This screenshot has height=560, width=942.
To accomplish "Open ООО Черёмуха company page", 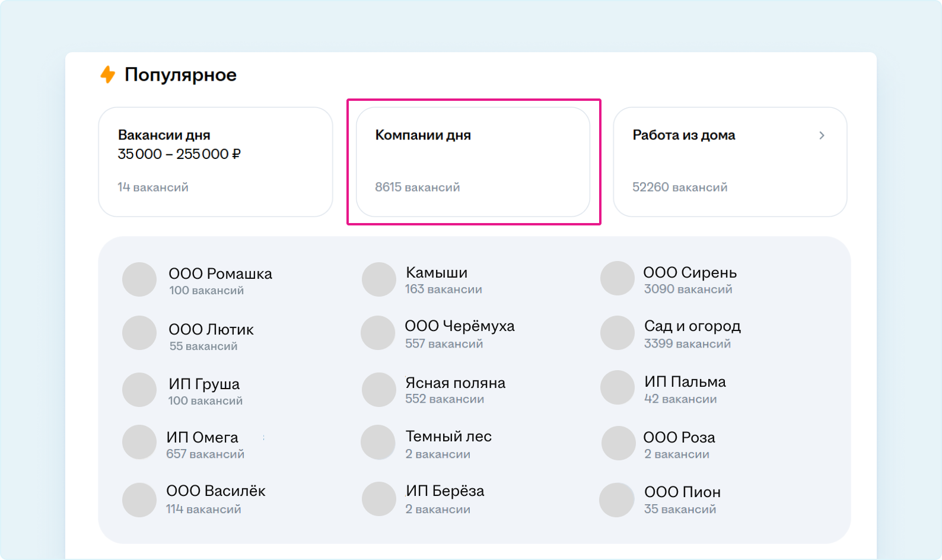I will 459,326.
